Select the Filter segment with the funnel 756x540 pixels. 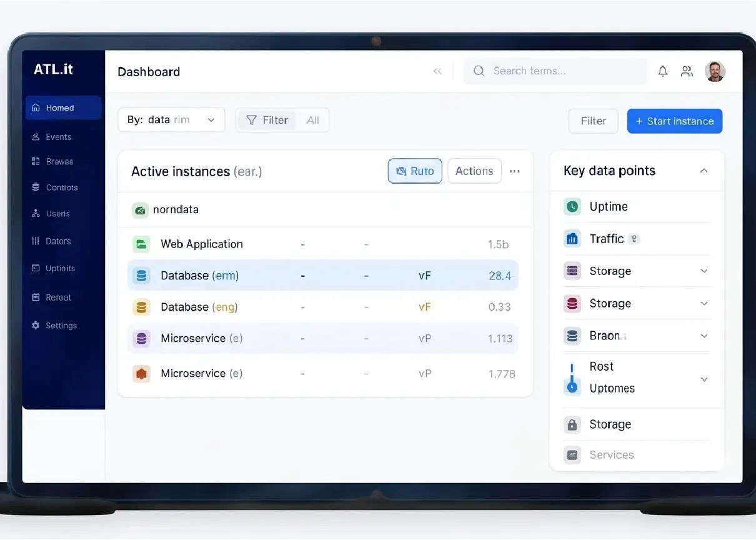coord(267,120)
